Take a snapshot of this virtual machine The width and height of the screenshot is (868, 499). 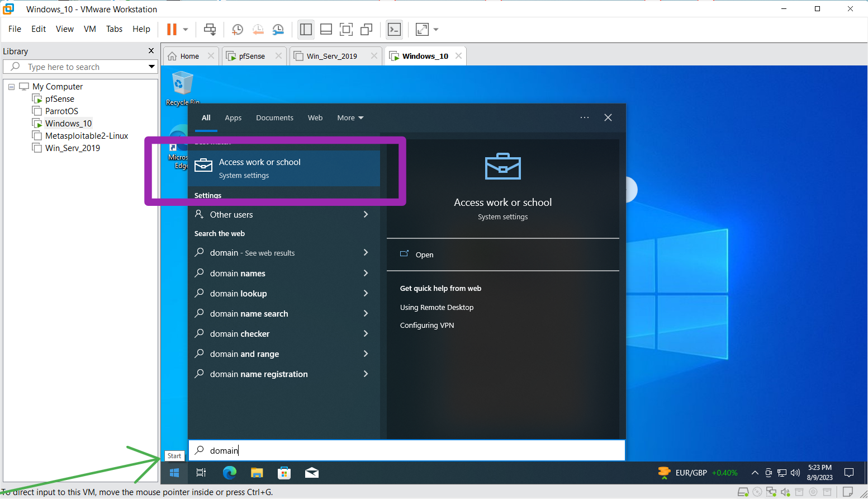point(238,29)
